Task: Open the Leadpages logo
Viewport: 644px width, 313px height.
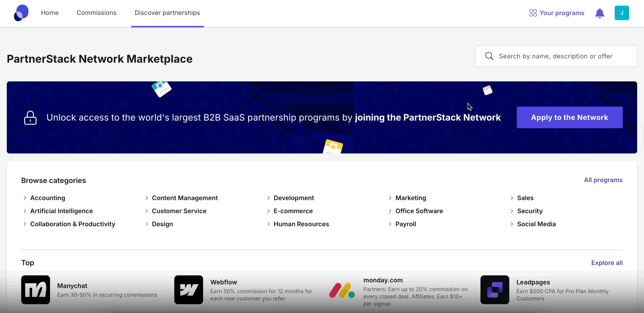Action: pos(495,290)
